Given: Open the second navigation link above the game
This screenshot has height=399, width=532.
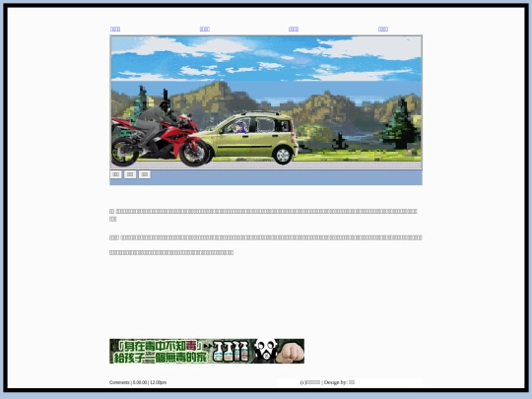Looking at the screenshot, I should coord(205,30).
